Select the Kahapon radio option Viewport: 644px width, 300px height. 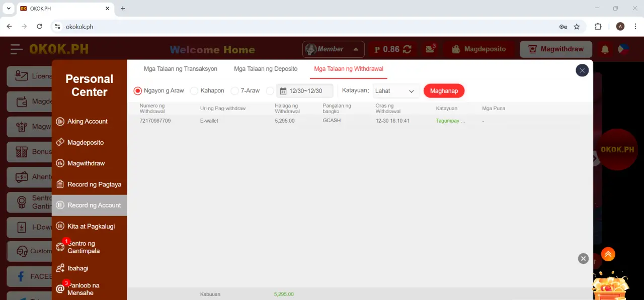click(194, 91)
